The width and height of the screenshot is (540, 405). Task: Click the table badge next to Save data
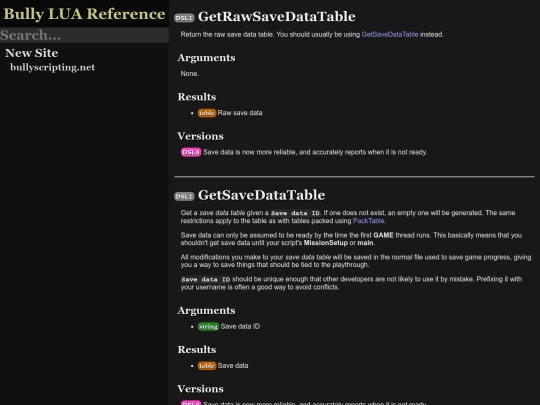click(x=207, y=366)
